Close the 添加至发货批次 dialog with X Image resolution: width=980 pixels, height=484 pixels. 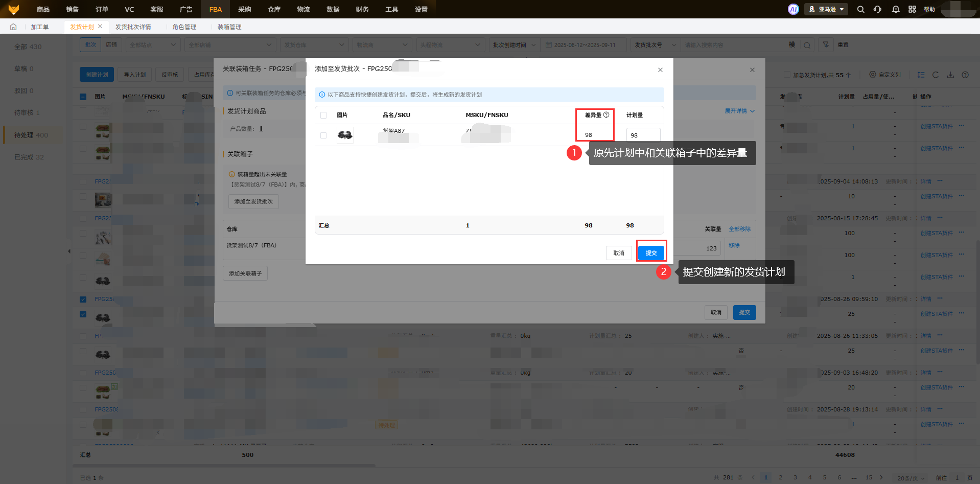click(x=660, y=70)
